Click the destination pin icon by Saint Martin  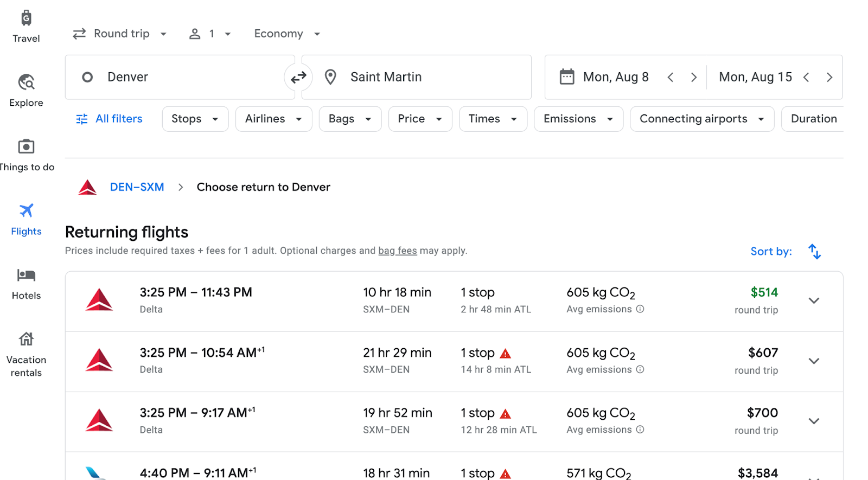click(x=330, y=77)
